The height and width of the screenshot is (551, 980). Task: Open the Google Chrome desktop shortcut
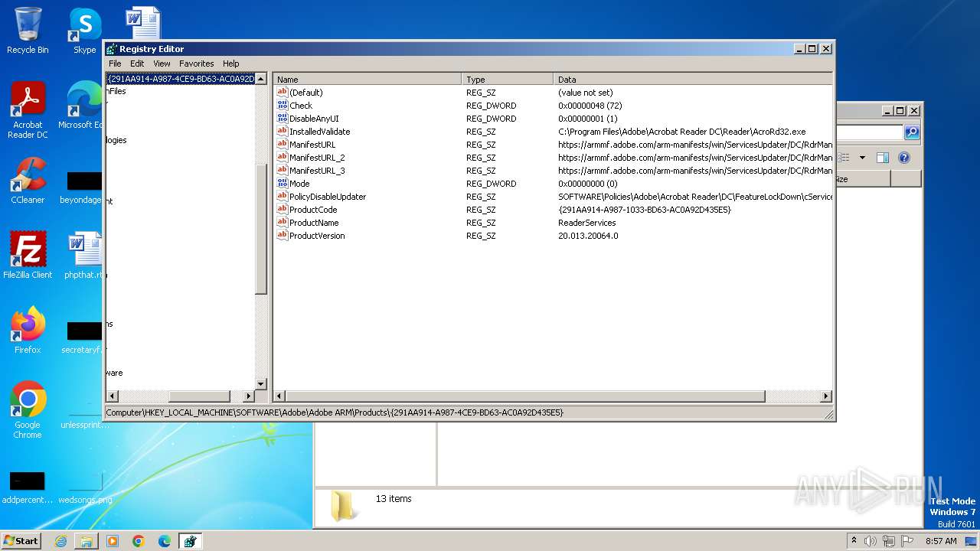[x=28, y=409]
